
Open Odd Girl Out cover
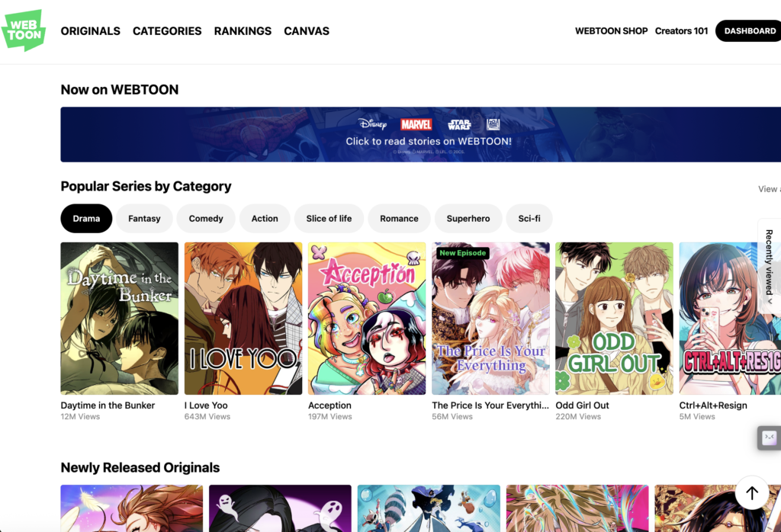click(x=614, y=319)
